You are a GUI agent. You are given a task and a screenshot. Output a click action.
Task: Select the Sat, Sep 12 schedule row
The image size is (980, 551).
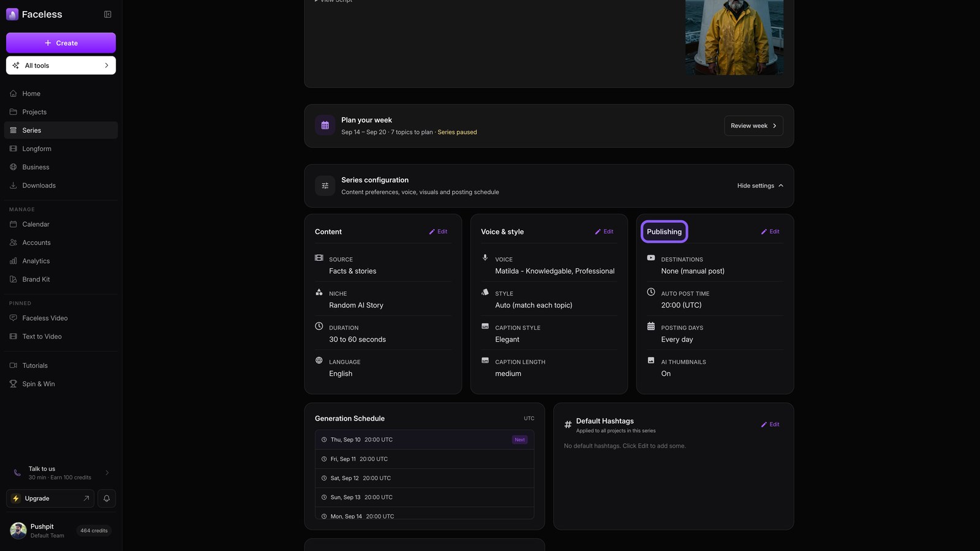(x=424, y=478)
